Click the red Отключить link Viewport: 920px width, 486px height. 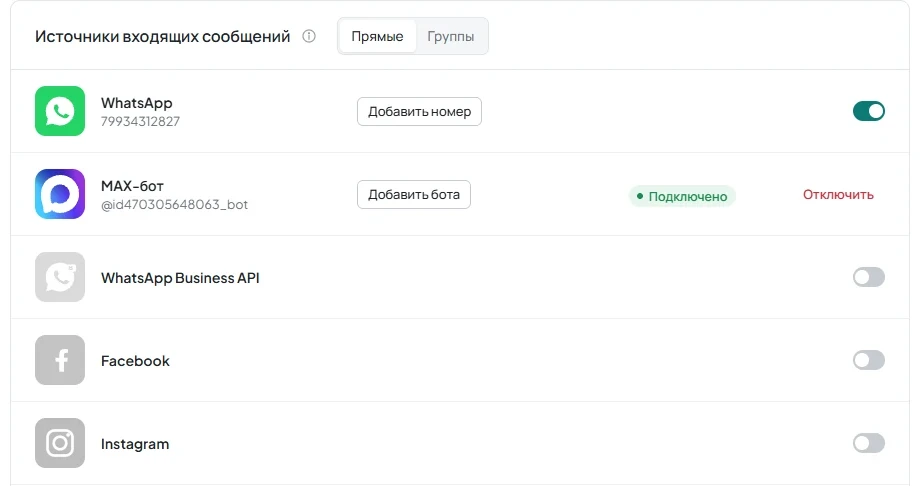coord(838,195)
